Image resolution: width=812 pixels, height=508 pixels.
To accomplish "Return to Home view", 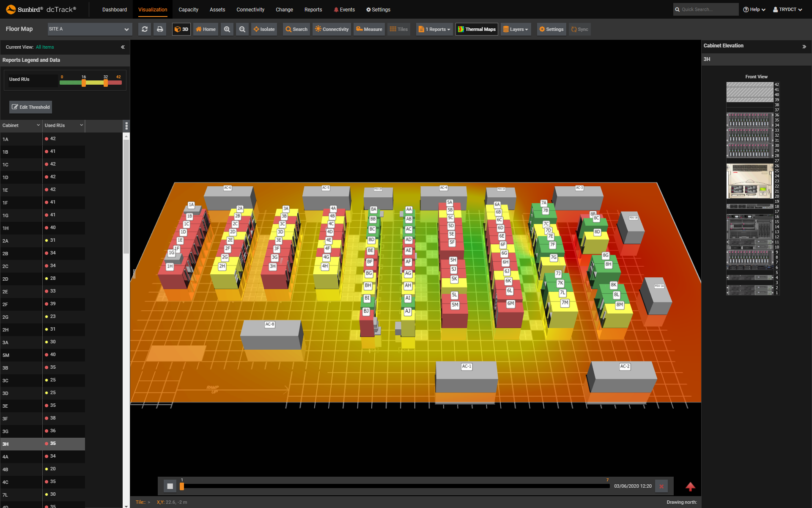I will coord(206,29).
